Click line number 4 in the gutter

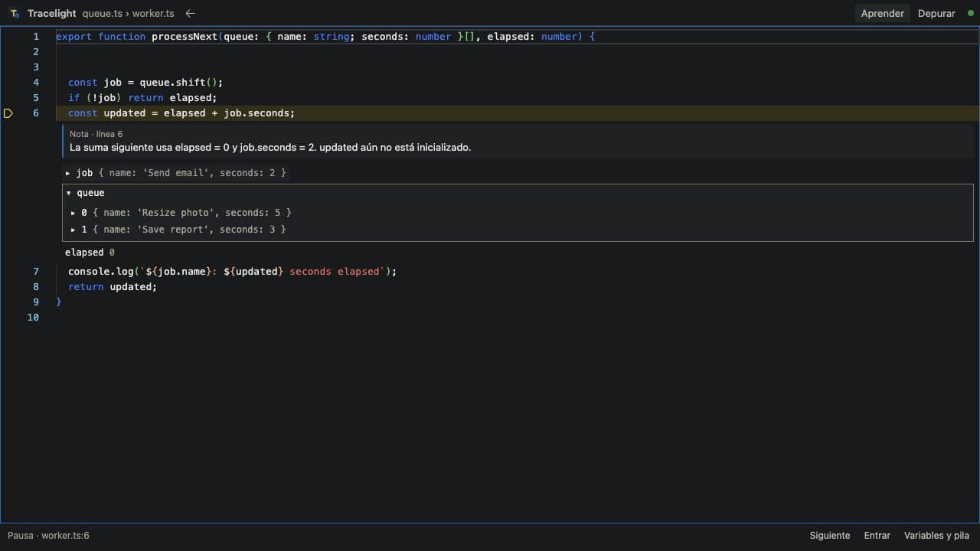(35, 83)
